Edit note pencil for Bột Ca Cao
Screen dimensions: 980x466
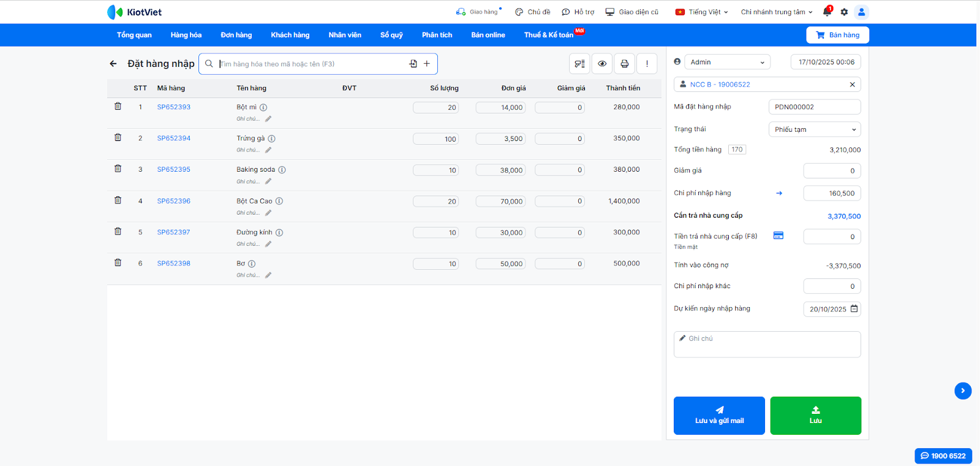point(268,213)
